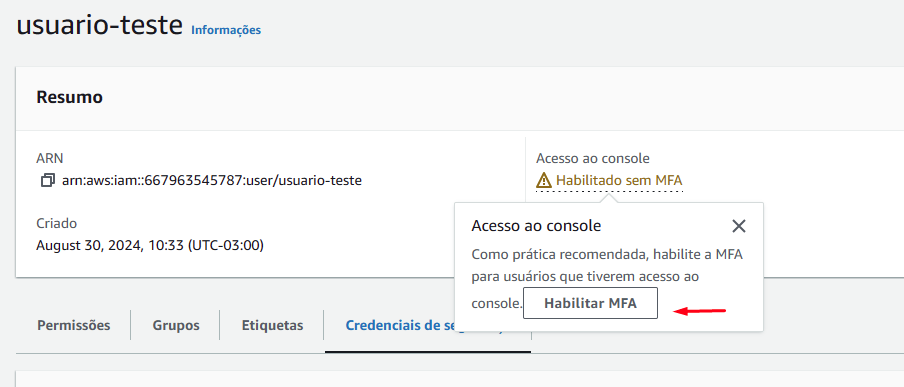Click the ARN field label

click(x=50, y=158)
